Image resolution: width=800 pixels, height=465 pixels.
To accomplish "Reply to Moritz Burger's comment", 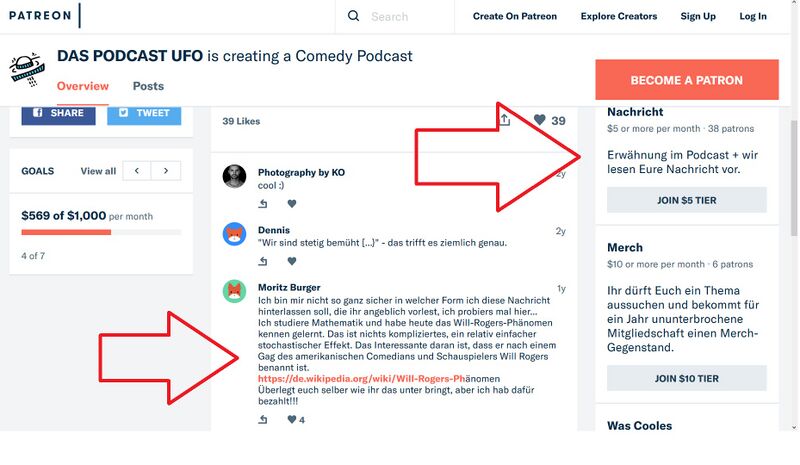I will click(x=263, y=420).
